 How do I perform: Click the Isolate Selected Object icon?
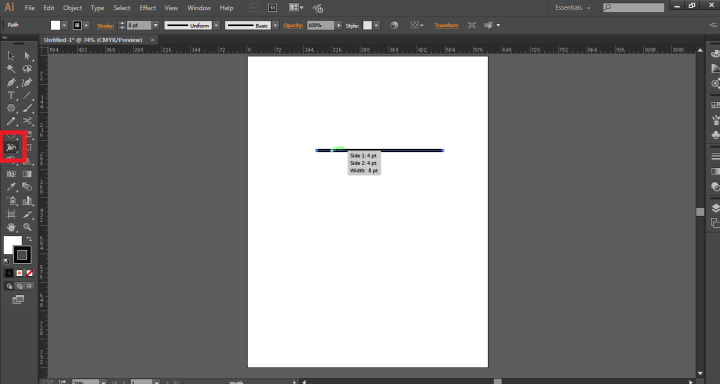point(472,25)
